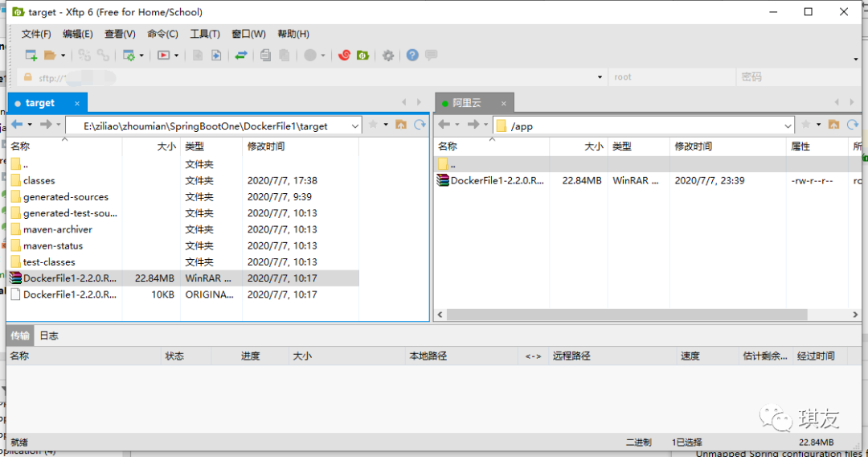Viewport: 868px width, 457px height.
Task: Click the download file page icon
Action: tap(216, 55)
